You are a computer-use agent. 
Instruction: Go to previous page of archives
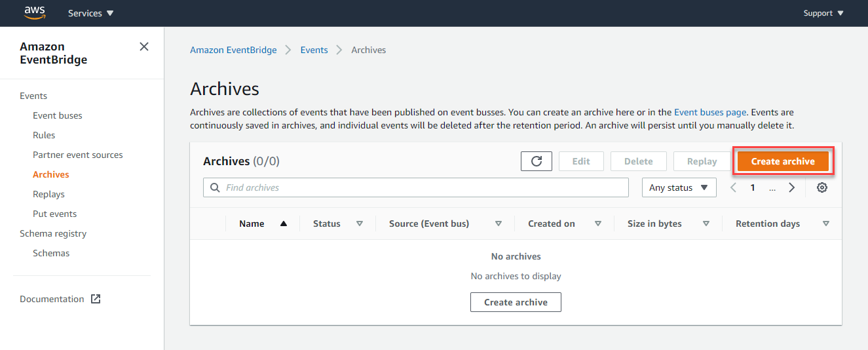(733, 187)
